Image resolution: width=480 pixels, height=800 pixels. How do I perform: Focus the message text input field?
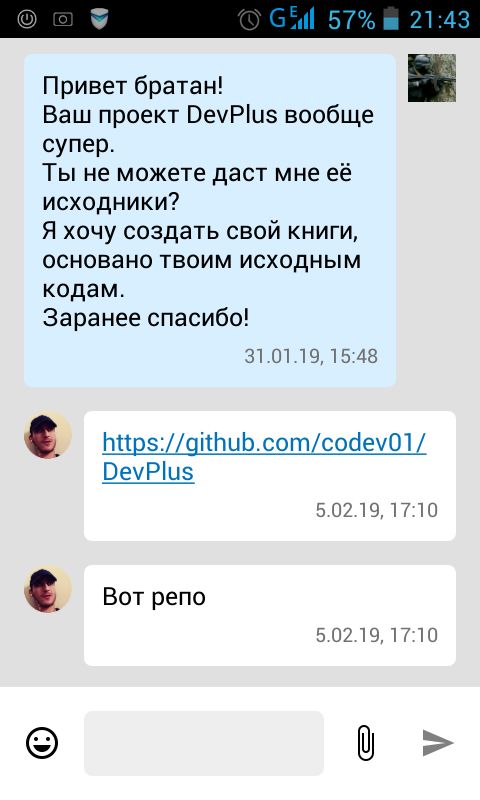click(x=204, y=743)
